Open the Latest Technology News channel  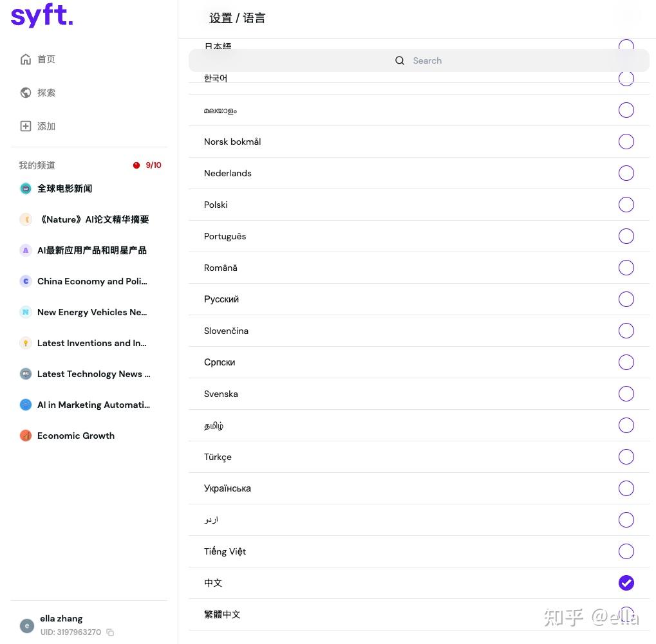(93, 374)
